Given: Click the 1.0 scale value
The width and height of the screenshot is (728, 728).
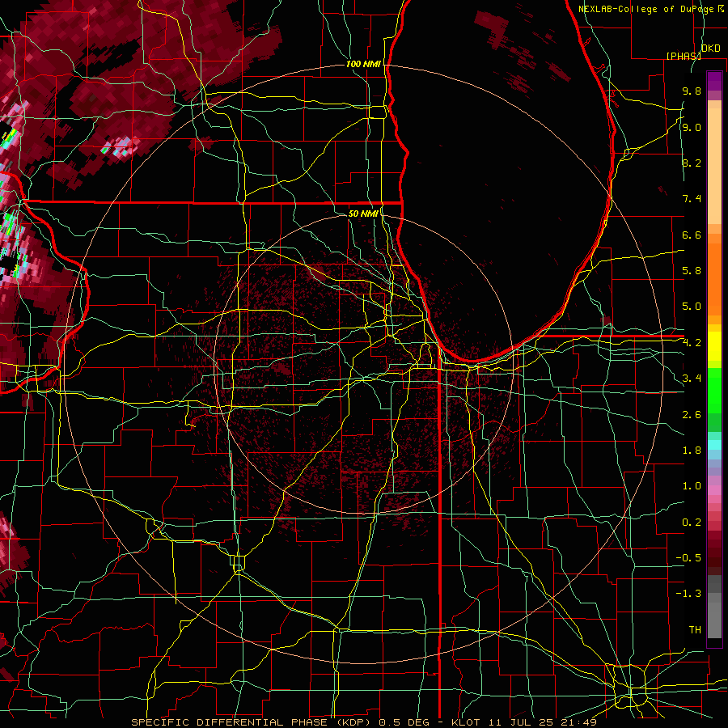Looking at the screenshot, I should [x=692, y=486].
